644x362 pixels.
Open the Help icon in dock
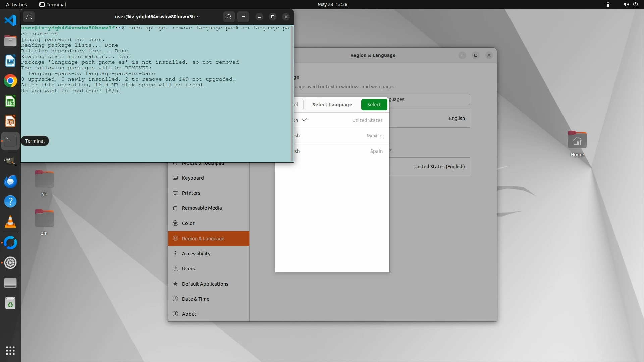tap(10, 201)
